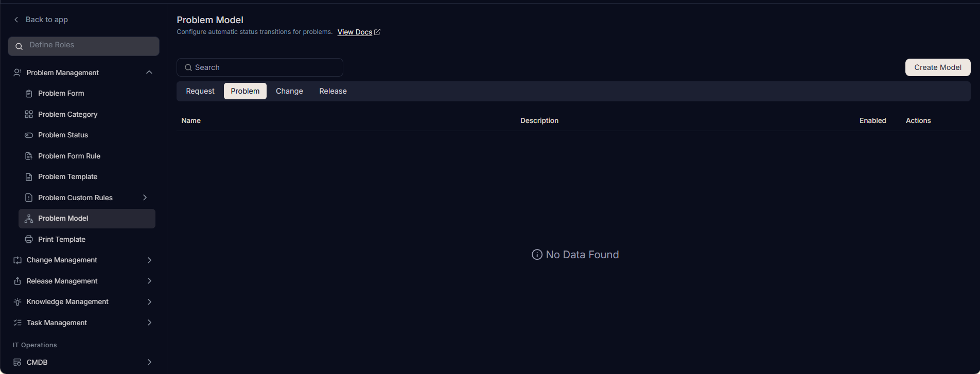Click the Problem Management user icon
The height and width of the screenshot is (374, 980).
(x=17, y=73)
